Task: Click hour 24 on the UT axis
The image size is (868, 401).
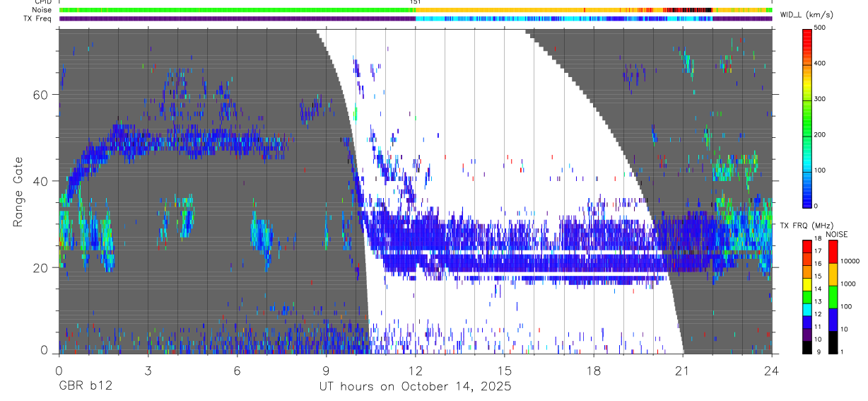Action: [x=772, y=370]
